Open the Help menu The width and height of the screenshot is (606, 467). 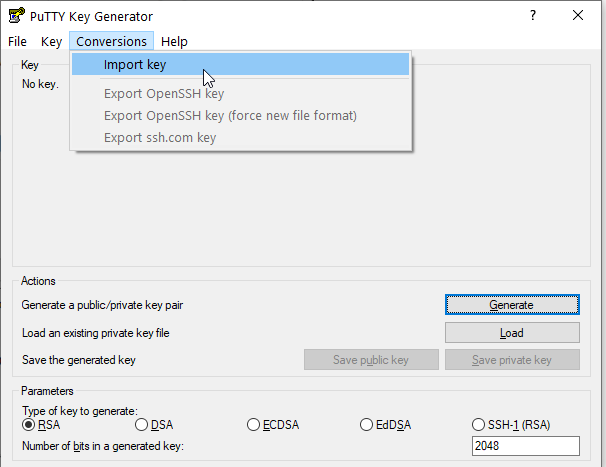[174, 41]
